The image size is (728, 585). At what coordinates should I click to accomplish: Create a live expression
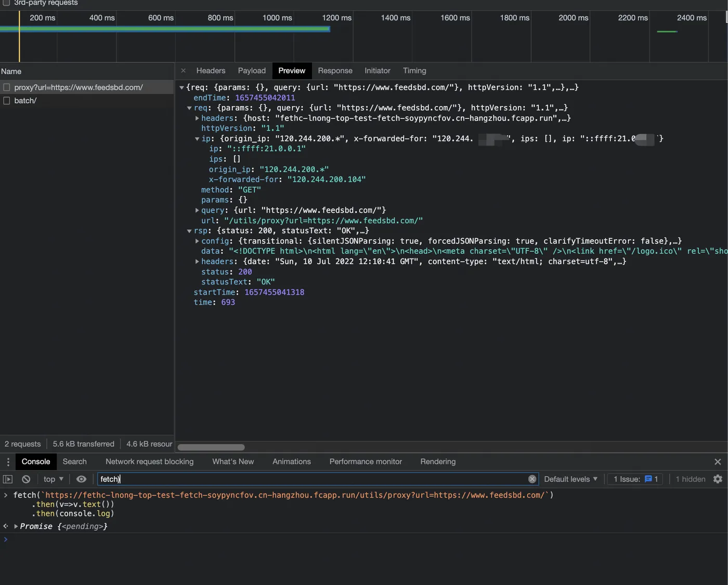point(81,479)
